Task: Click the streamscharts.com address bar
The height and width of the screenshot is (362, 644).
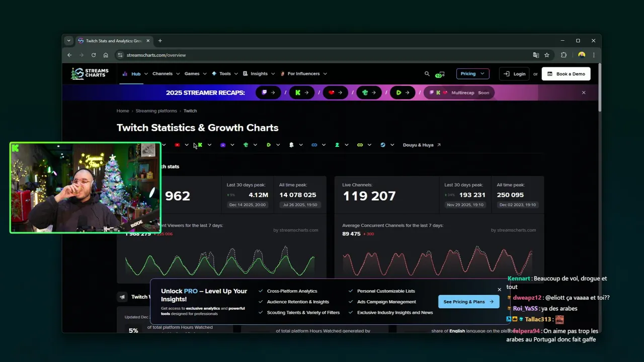Action: [322, 55]
